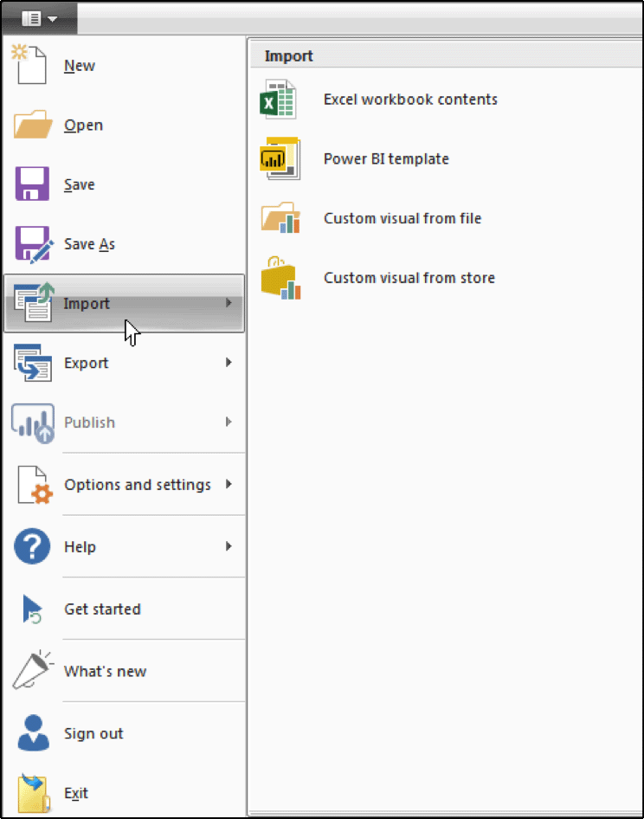Click the New document icon
Screen dimensions: 644x819
click(30, 64)
